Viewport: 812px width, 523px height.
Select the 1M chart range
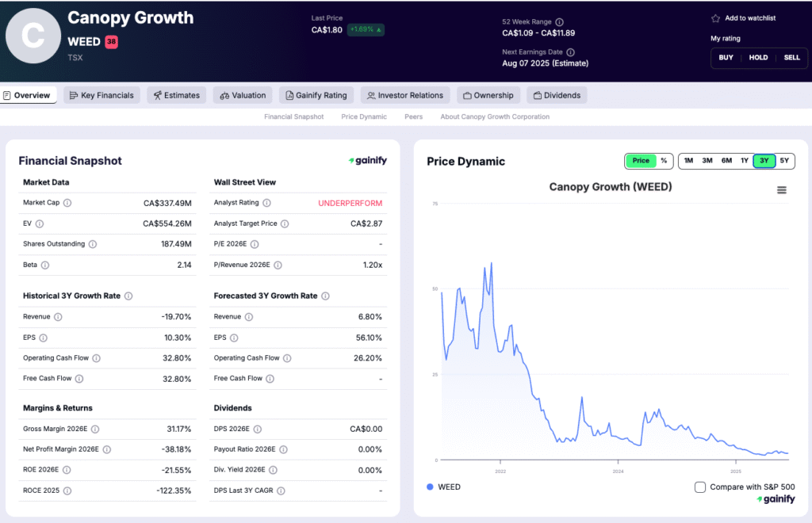(688, 161)
